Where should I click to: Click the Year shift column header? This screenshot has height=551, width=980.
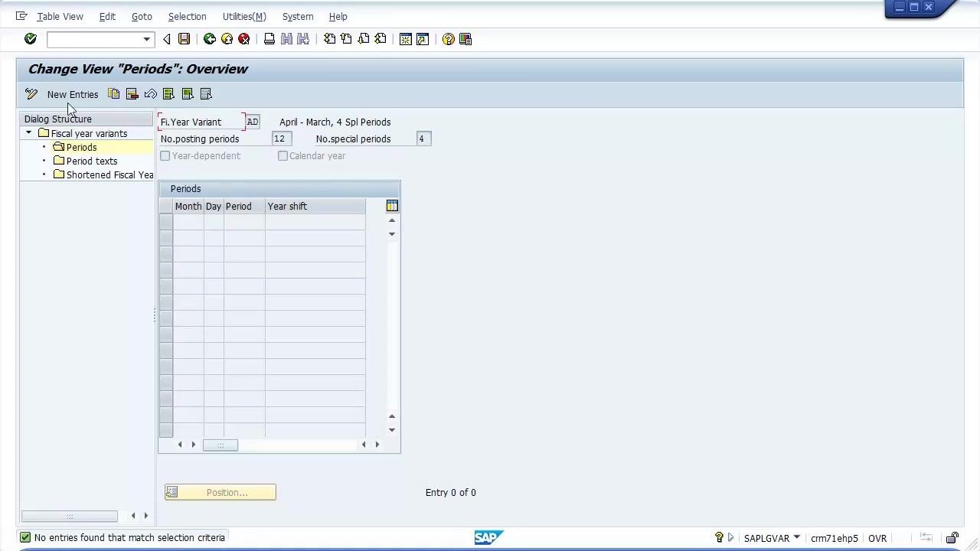click(x=315, y=206)
